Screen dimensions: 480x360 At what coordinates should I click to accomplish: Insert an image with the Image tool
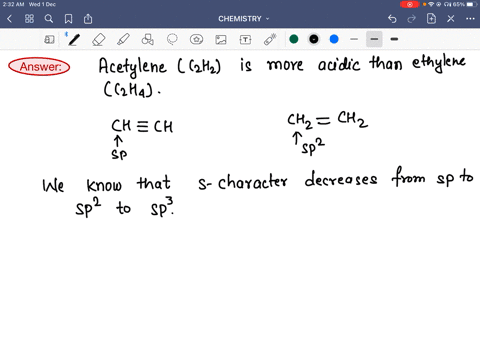[221, 40]
